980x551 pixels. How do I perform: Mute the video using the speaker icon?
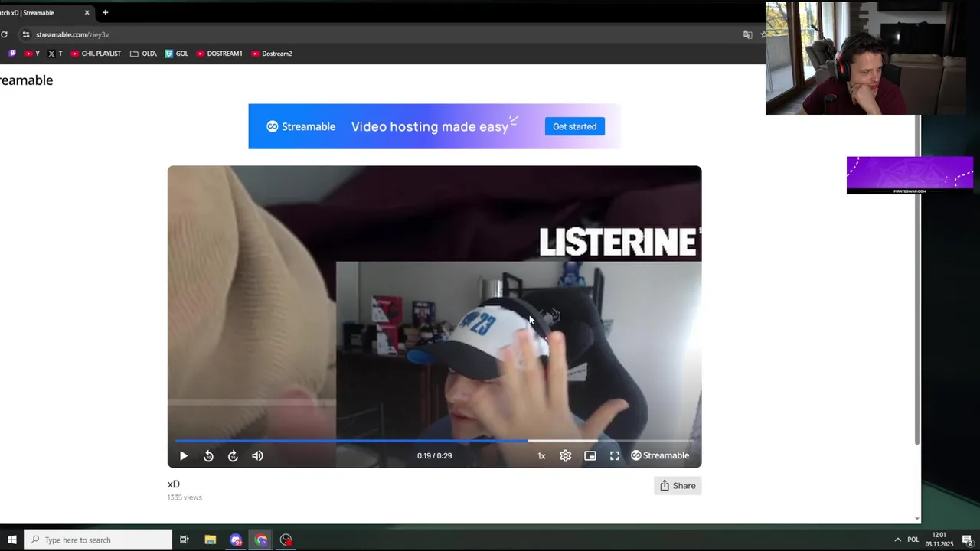point(257,455)
